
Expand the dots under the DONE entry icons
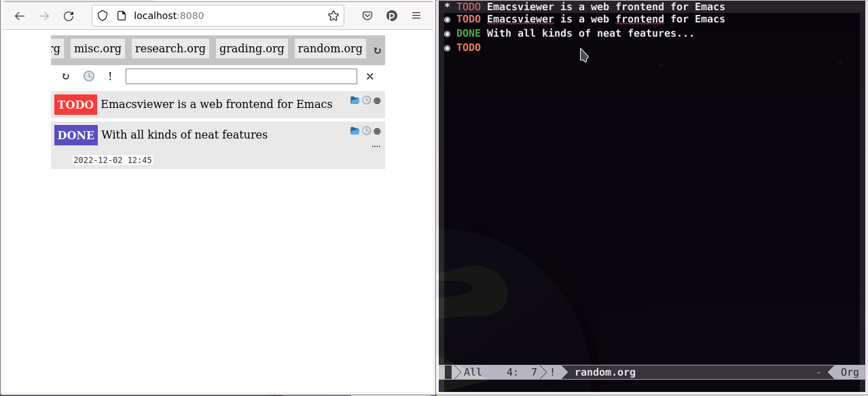376,146
